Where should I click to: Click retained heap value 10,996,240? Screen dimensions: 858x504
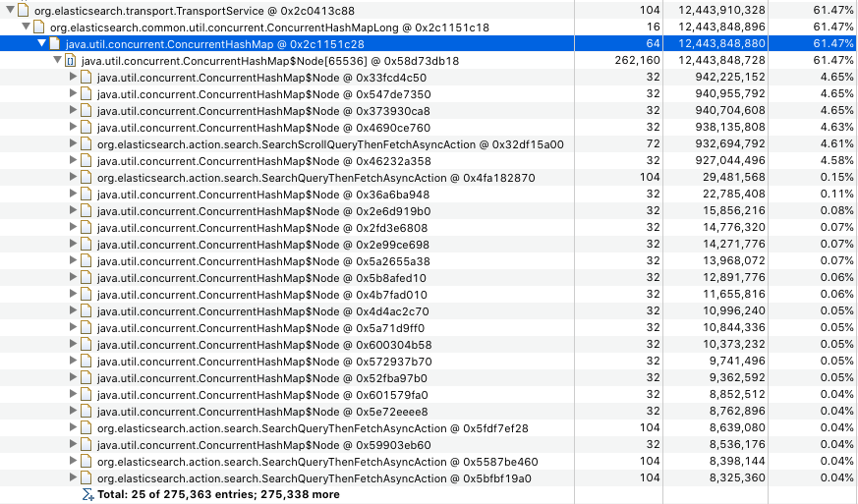click(734, 310)
